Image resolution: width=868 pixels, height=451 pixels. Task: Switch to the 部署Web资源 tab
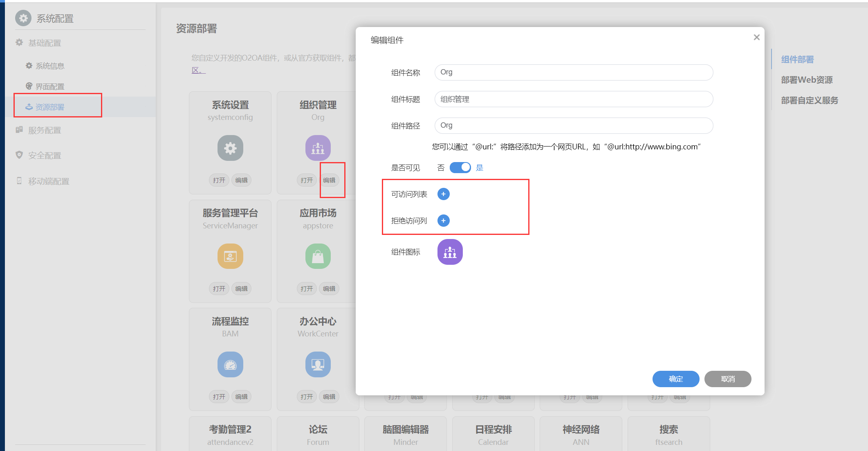coord(806,80)
